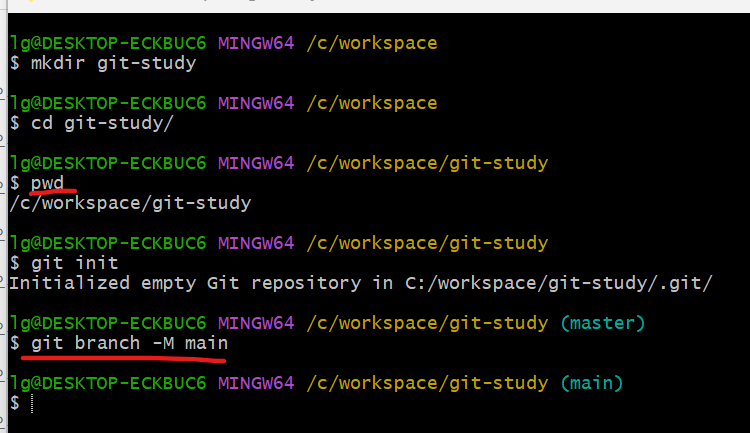Click the '(main)' branch indicator
The image size is (750, 433).
pos(592,383)
